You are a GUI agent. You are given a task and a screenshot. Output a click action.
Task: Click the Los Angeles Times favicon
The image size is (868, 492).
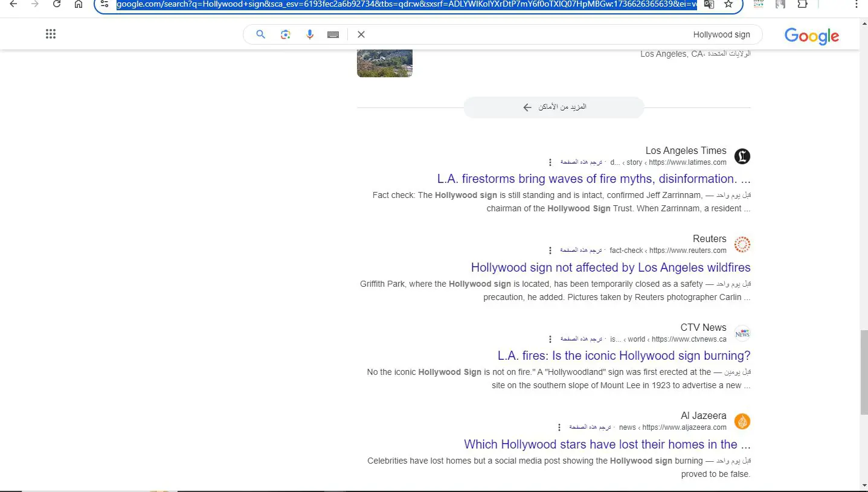point(742,156)
